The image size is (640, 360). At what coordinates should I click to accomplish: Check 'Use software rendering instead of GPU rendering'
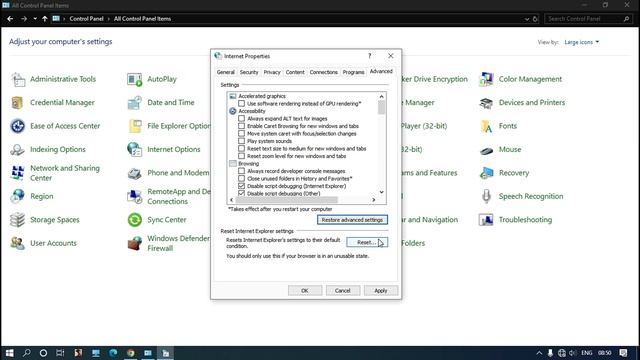[242, 104]
